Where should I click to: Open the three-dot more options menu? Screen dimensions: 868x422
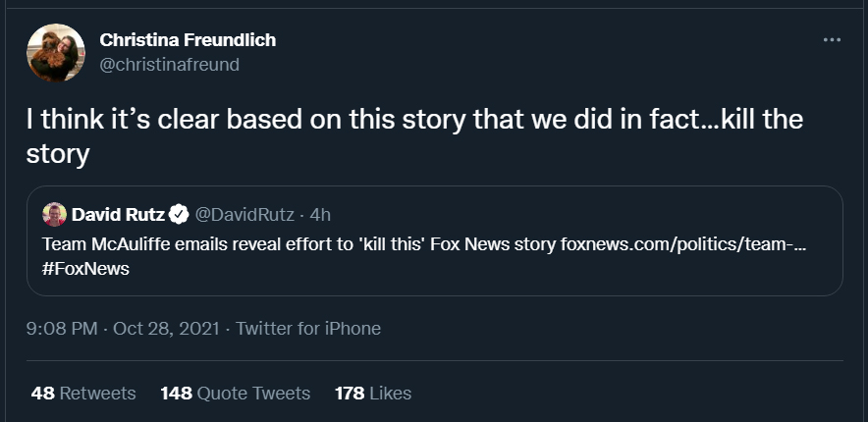click(x=832, y=40)
